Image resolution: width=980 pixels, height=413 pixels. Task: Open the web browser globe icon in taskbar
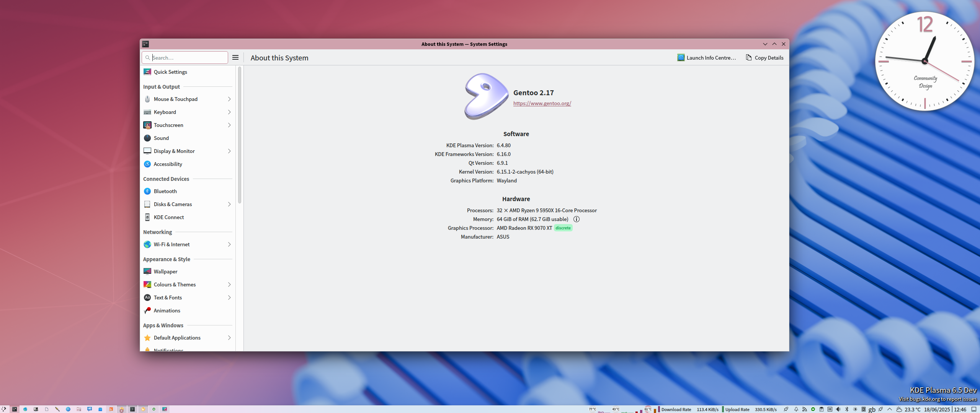[25, 409]
